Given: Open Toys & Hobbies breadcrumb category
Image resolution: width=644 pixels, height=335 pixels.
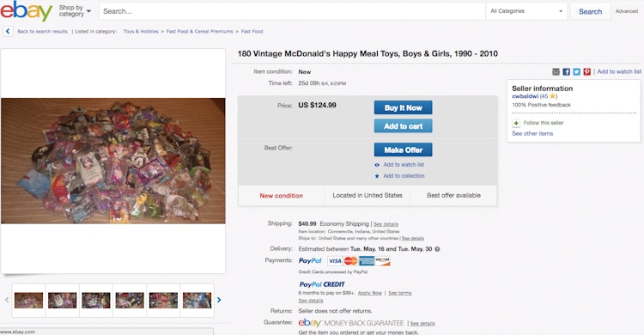Looking at the screenshot, I should tap(141, 31).
